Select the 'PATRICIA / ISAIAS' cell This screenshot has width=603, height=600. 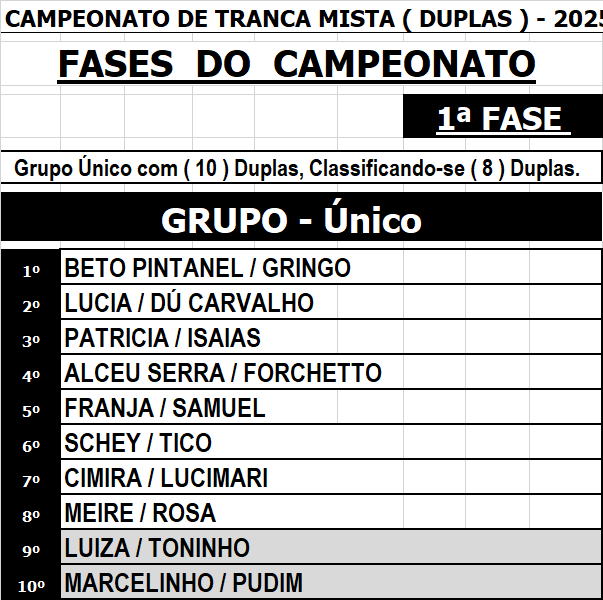163,338
